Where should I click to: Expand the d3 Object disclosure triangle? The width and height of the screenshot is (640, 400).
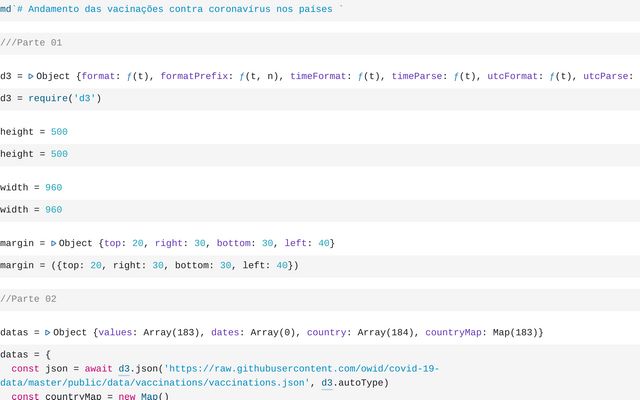coord(31,76)
